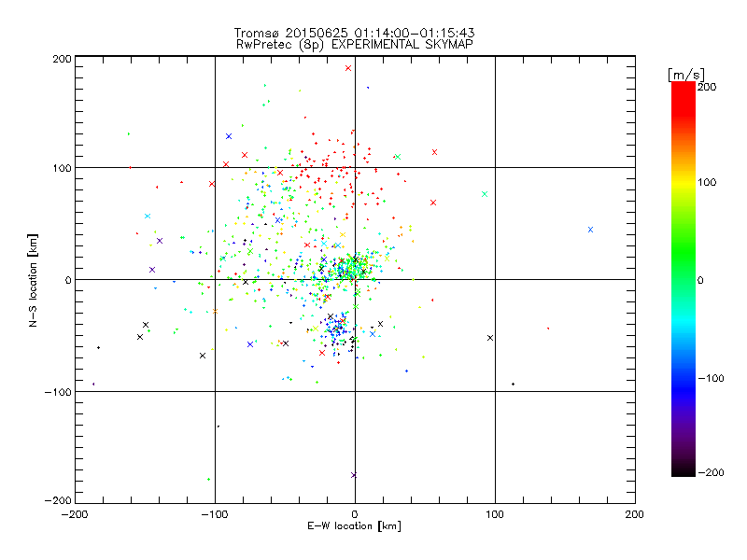This screenshot has width=747, height=560.
Task: Select the black X marker east of center
Action: (x=490, y=338)
